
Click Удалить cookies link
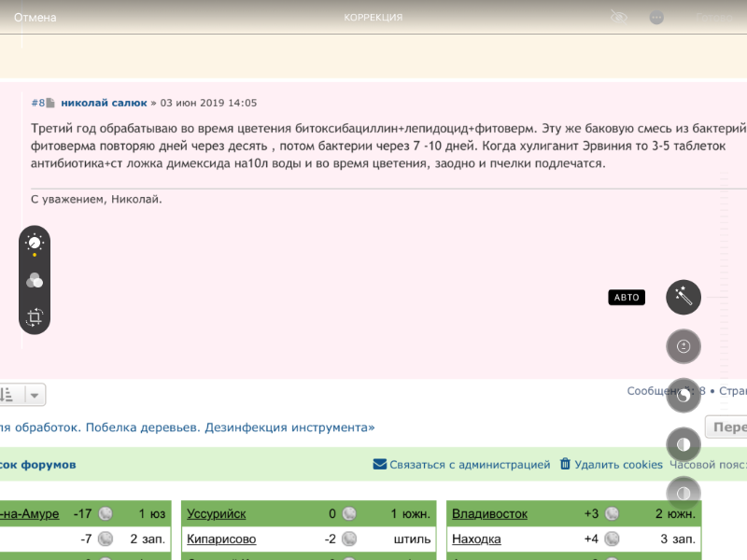(x=618, y=464)
